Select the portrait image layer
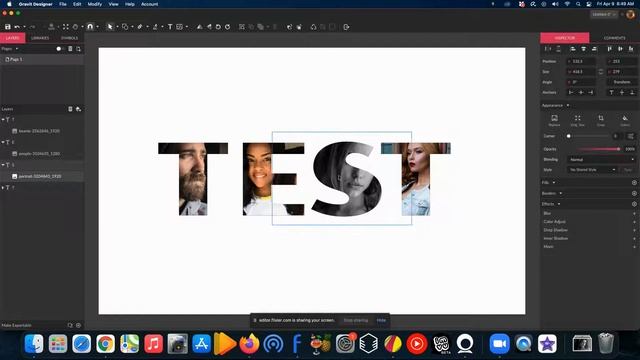Viewport: 640px width, 360px height. click(42, 176)
